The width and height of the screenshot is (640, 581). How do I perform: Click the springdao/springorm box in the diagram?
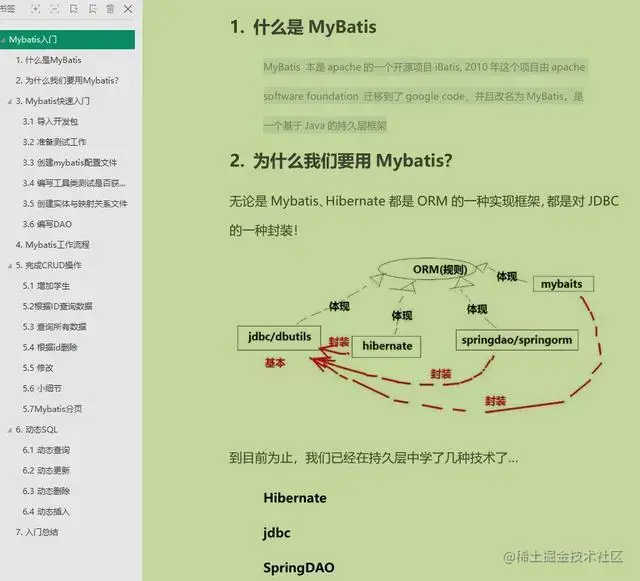pyautogui.click(x=517, y=340)
